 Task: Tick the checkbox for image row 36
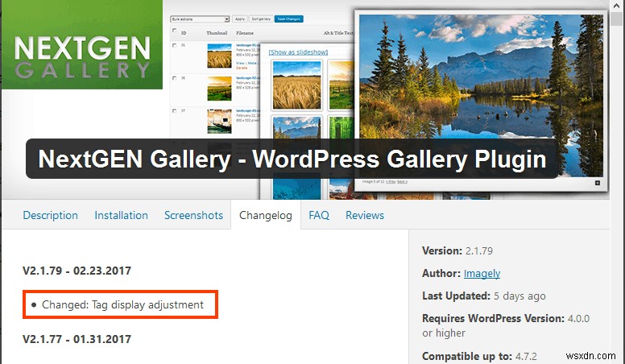point(174,78)
